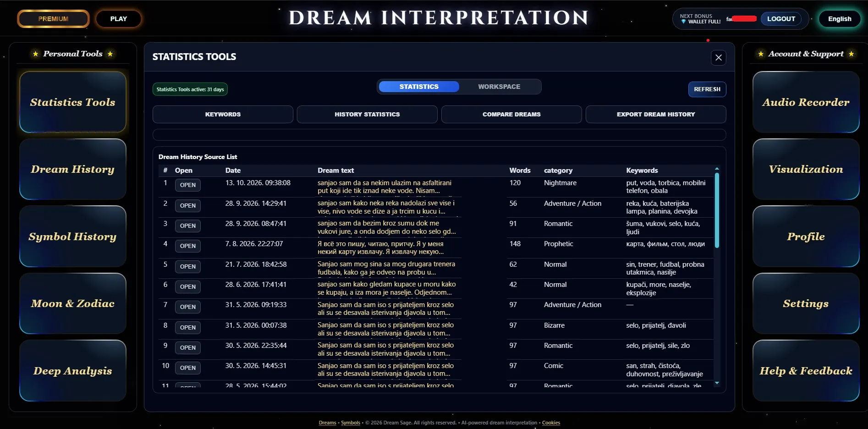Open dream row 10 with Comic category
This screenshot has height=429, width=868.
187,368
